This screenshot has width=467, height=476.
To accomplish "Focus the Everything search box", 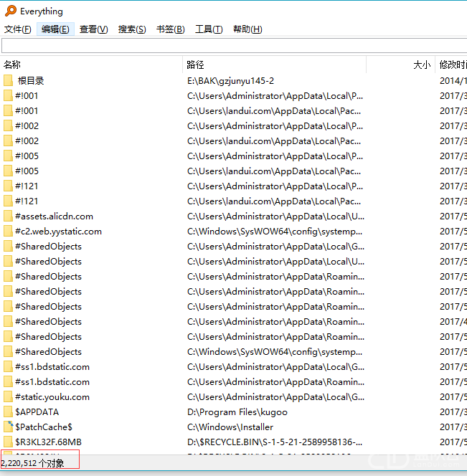I will click(234, 46).
